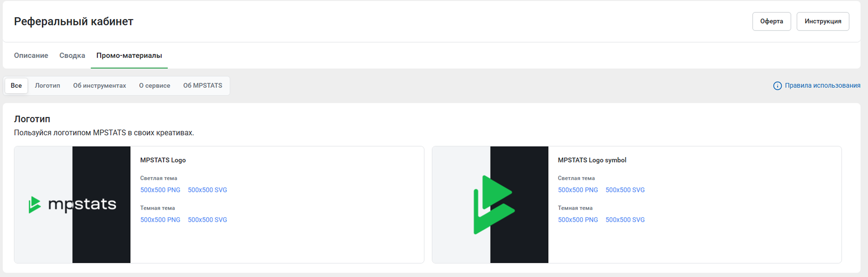Open the Правила использования link
The width and height of the screenshot is (868, 277).
tap(822, 85)
